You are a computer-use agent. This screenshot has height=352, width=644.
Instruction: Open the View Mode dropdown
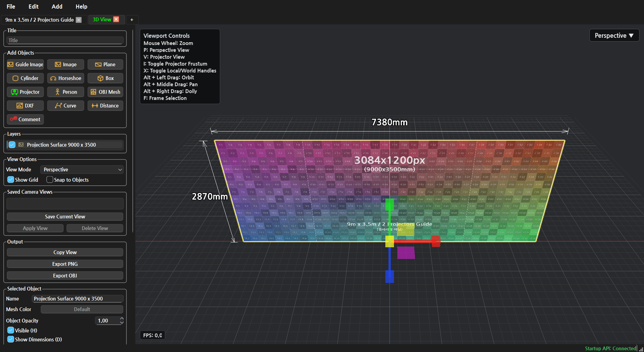(82, 170)
